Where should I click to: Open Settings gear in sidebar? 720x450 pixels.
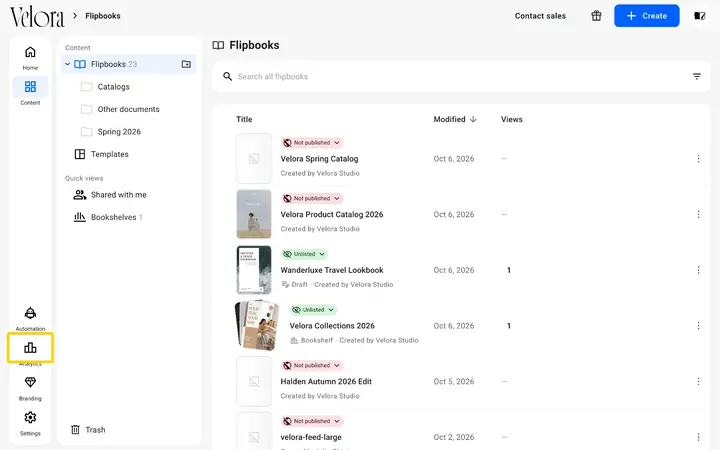[x=30, y=417]
